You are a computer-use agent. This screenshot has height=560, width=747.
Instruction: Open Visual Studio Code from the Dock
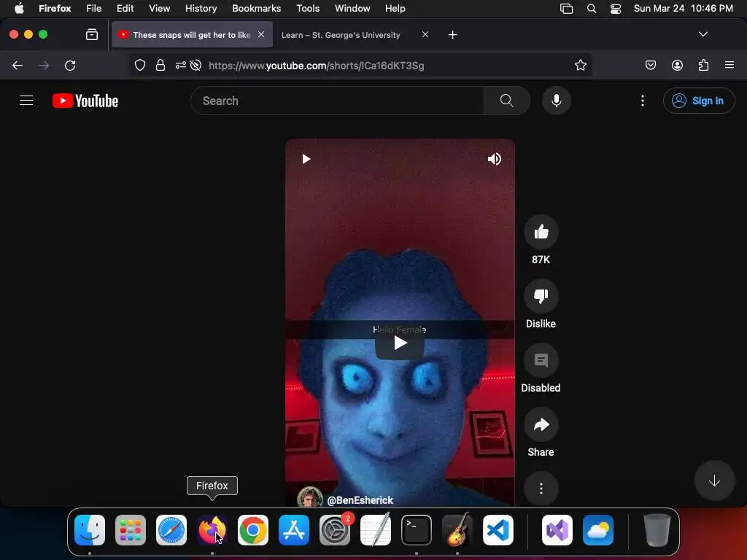coord(498,529)
